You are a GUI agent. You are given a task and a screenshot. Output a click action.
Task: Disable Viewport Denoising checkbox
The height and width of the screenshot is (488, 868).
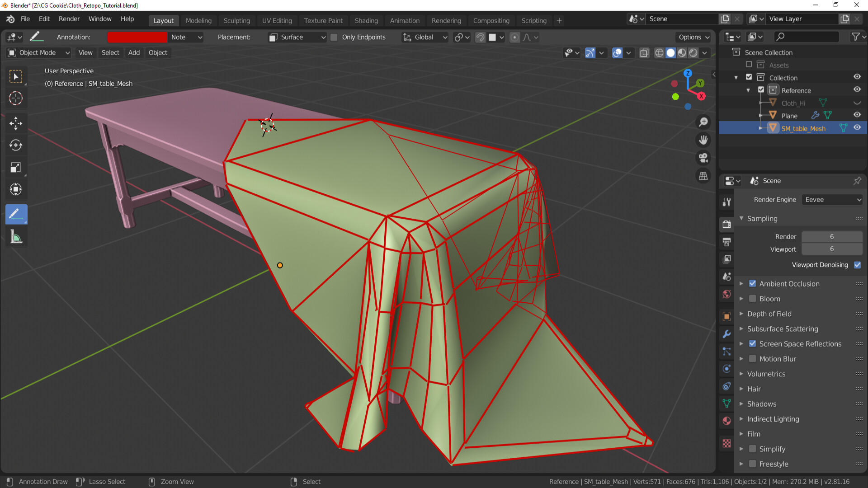(857, 265)
